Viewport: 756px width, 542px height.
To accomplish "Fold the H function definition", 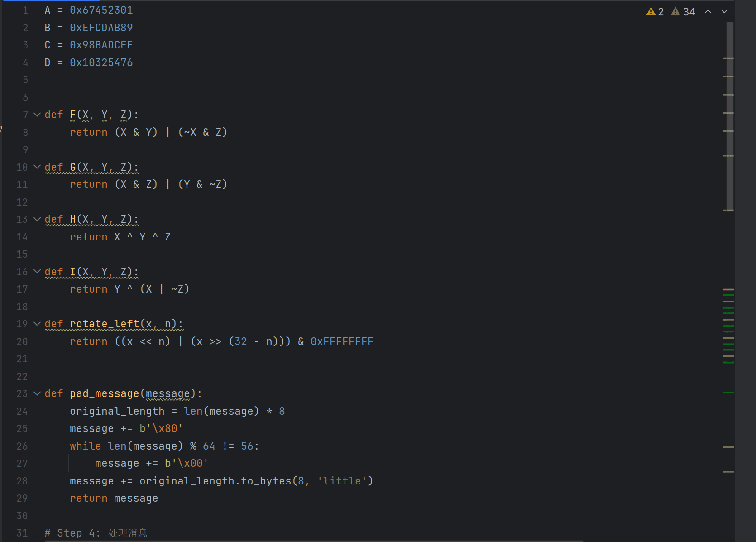I will 37,220.
